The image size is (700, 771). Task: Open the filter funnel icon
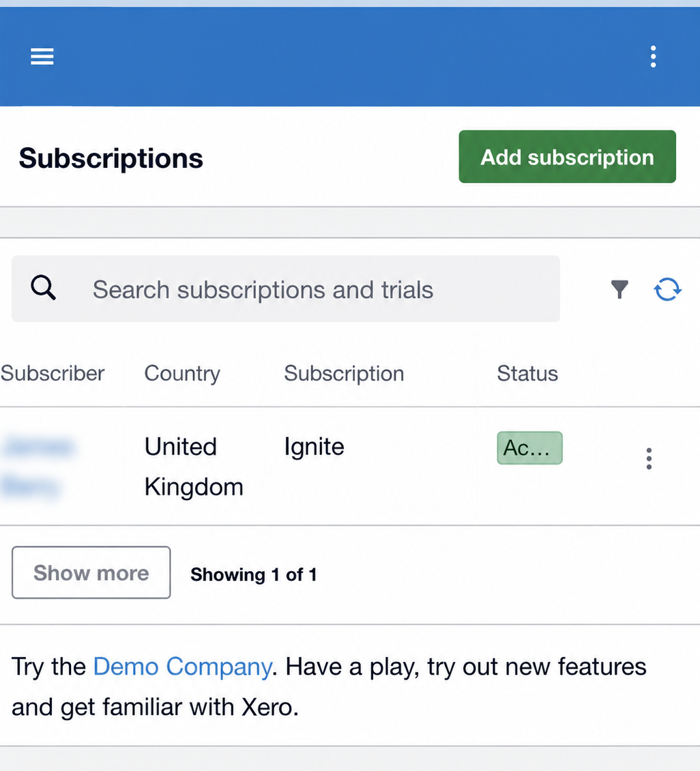(x=619, y=289)
